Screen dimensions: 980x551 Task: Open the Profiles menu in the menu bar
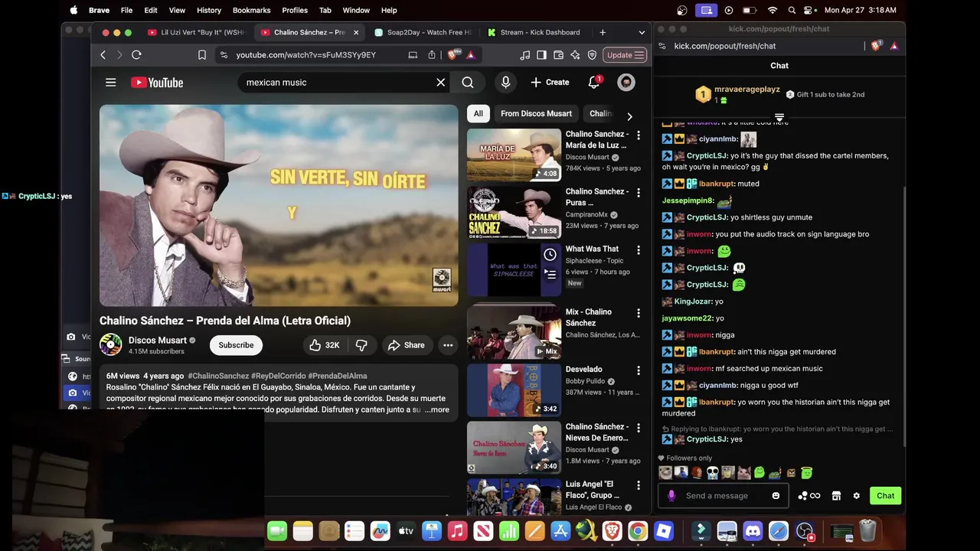click(295, 10)
